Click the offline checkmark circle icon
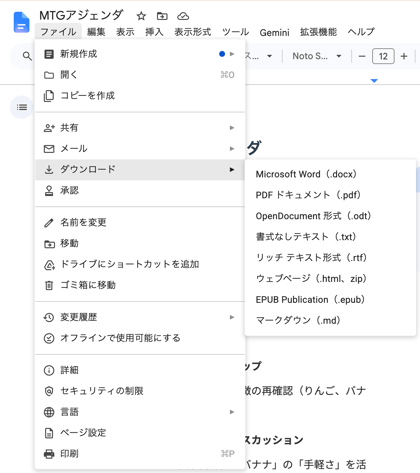 pyautogui.click(x=49, y=338)
